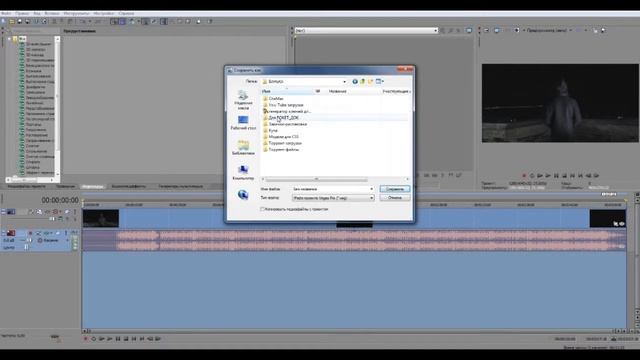Open the Тип файла file type dropdown
This screenshot has height=360, width=640.
pos(333,198)
